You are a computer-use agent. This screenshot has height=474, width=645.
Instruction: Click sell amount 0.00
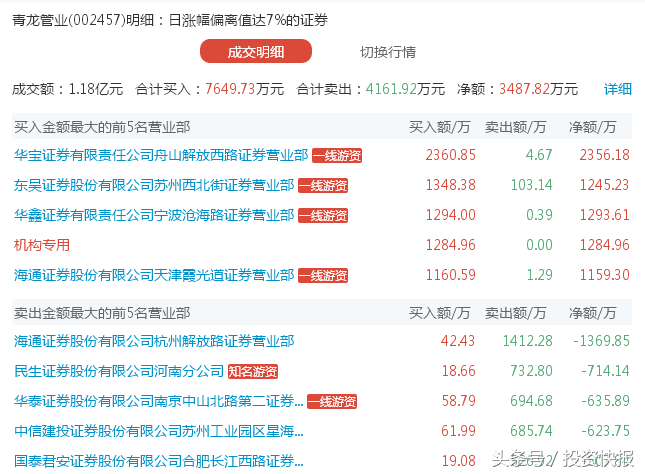click(539, 245)
